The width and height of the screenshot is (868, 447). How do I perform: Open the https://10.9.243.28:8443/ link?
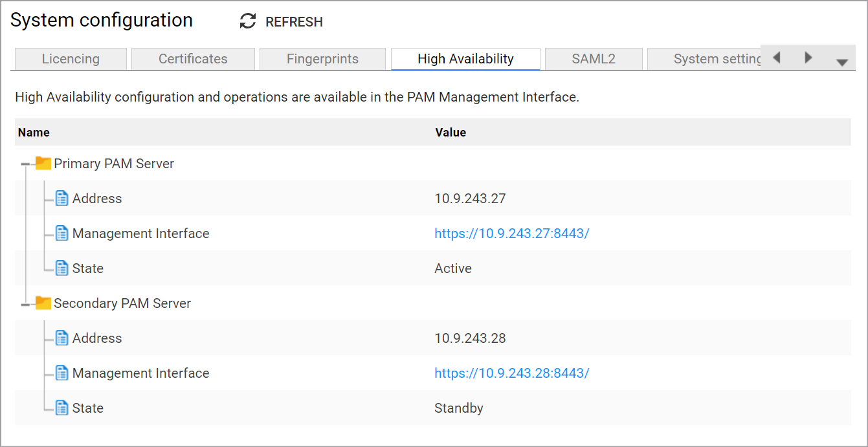[511, 373]
